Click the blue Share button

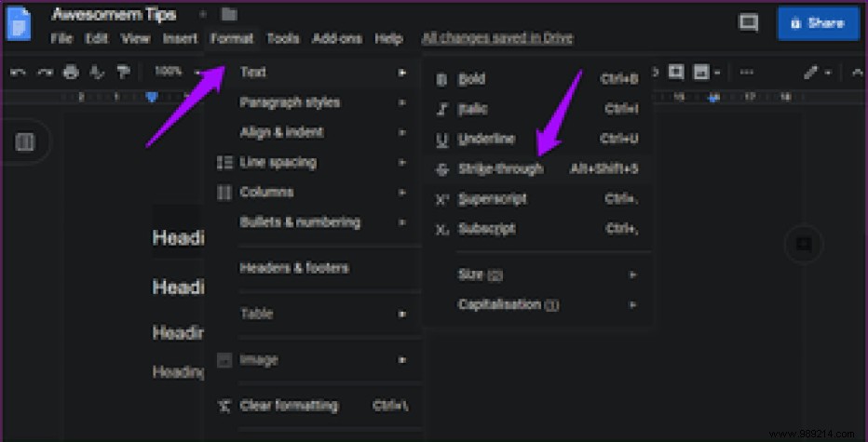coord(819,23)
